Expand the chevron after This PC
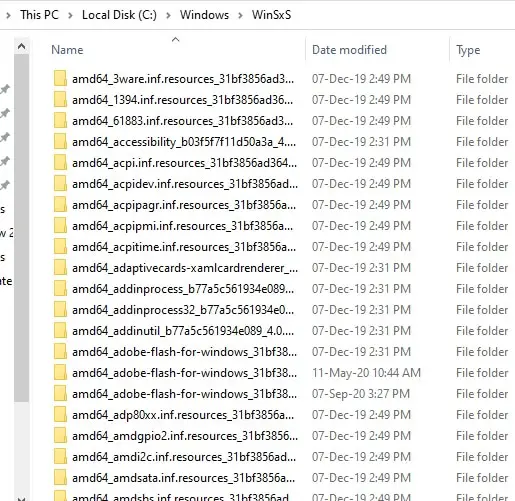Viewport: 515px width, 501px height. [70, 15]
